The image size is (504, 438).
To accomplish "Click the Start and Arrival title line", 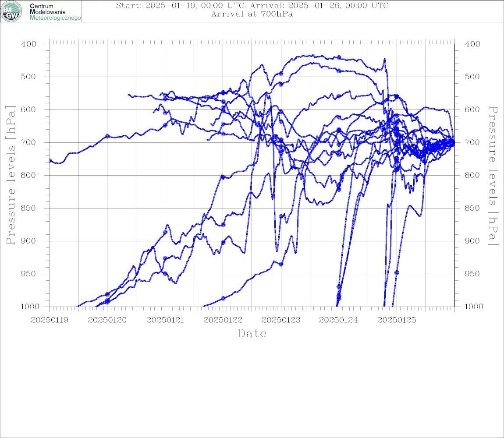I will point(252,5).
